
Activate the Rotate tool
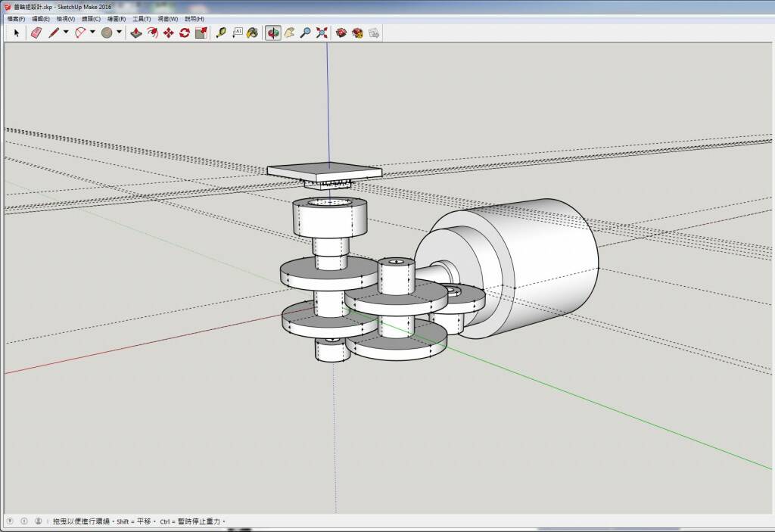[185, 33]
